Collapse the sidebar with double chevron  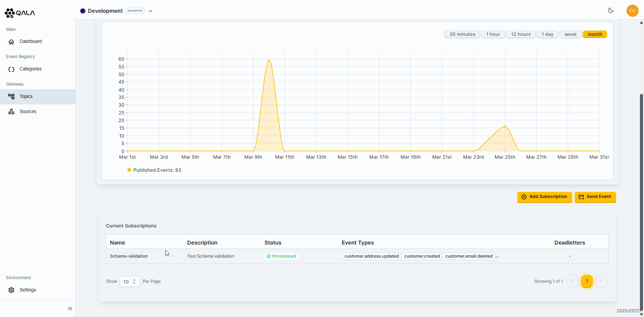pyautogui.click(x=70, y=309)
